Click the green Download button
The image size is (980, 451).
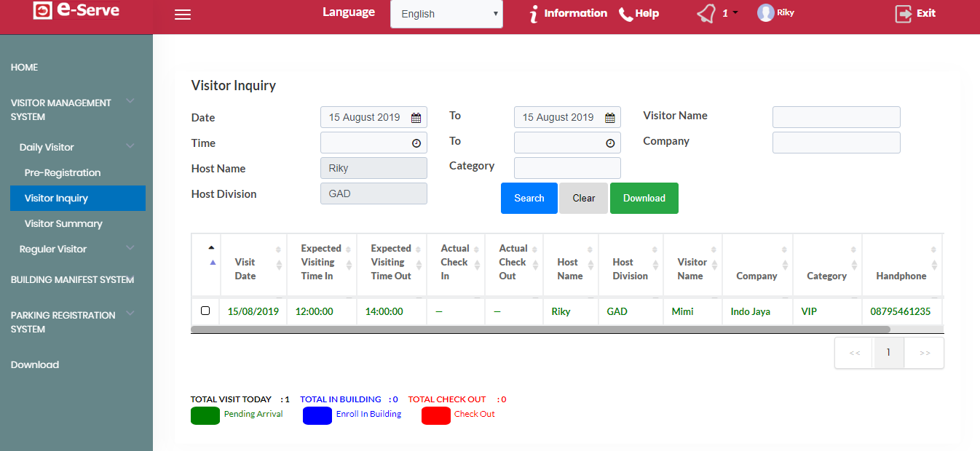pyautogui.click(x=644, y=198)
